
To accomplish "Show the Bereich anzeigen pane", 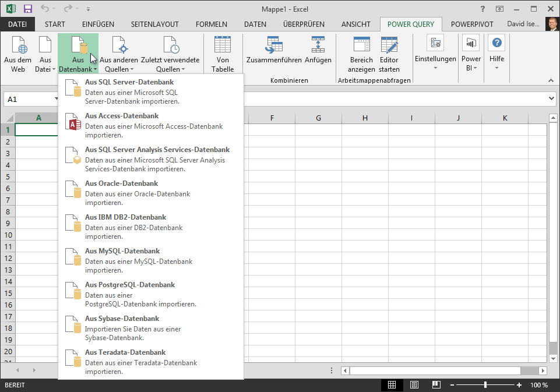I will point(361,54).
